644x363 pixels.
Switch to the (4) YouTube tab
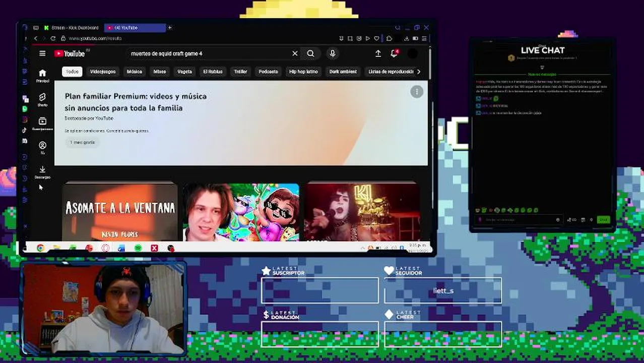coord(135,28)
